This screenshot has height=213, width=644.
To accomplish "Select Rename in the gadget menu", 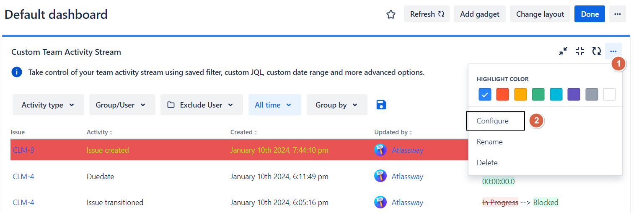I will tap(489, 142).
